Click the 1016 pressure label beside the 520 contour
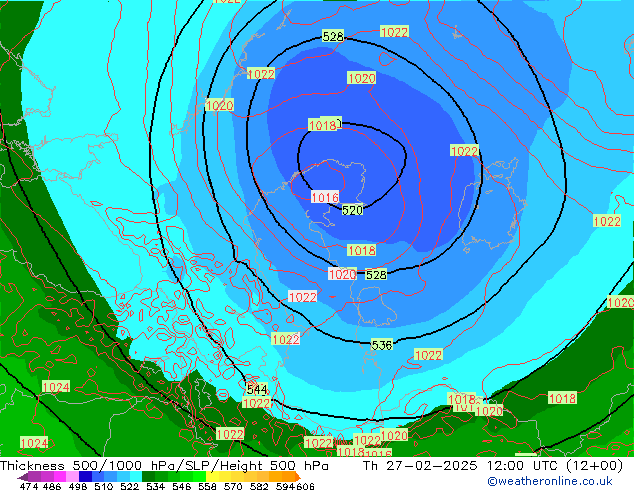 [x=325, y=197]
